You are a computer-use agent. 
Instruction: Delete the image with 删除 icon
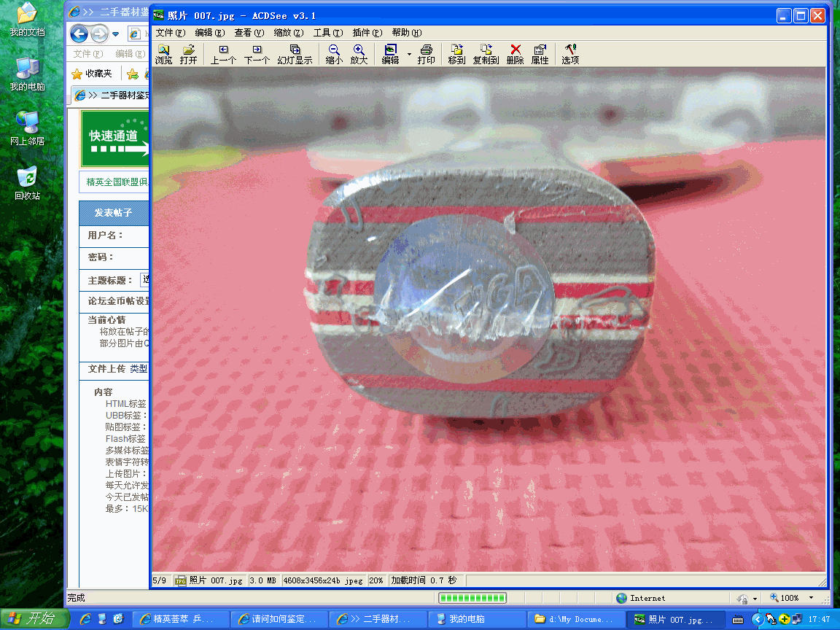[x=516, y=54]
